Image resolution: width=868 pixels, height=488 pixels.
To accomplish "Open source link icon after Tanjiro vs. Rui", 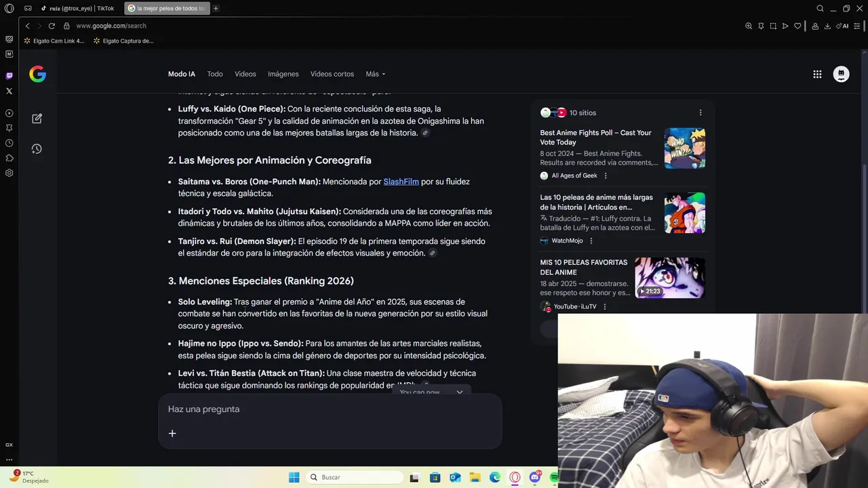I will (x=433, y=253).
